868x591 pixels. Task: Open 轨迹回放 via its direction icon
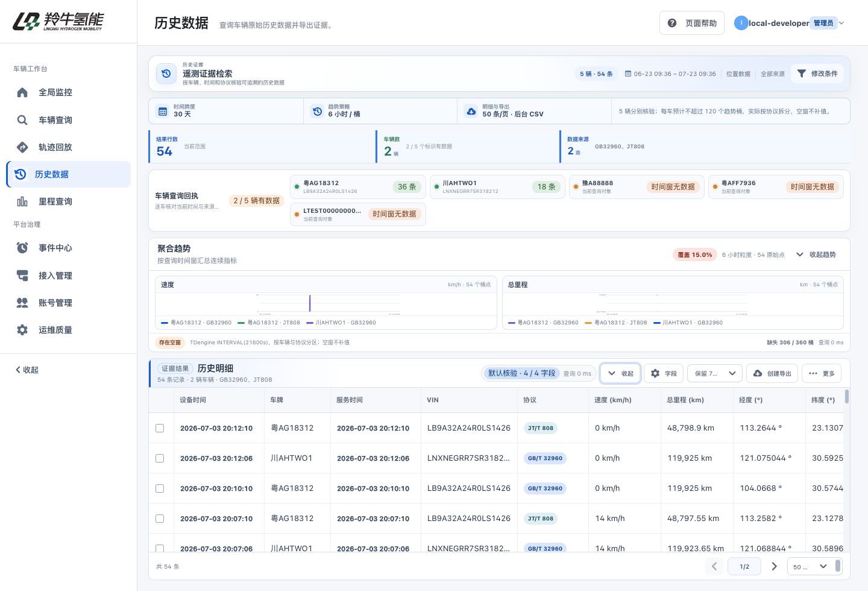[x=22, y=147]
